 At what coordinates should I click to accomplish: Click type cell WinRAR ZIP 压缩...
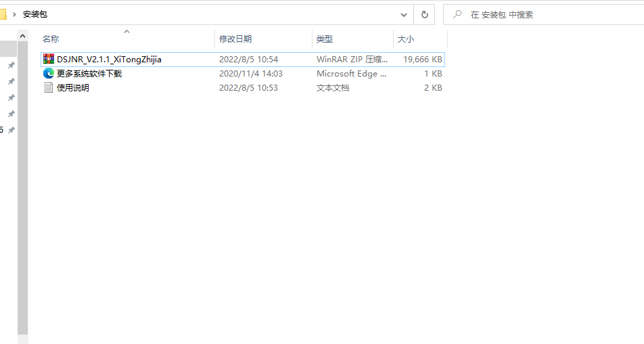(x=352, y=59)
